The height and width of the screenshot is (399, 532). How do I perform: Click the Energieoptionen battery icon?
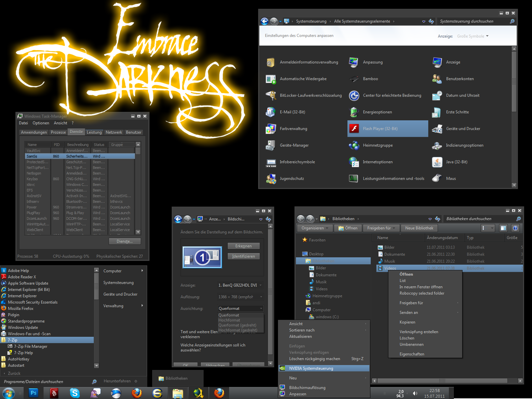[x=354, y=112]
